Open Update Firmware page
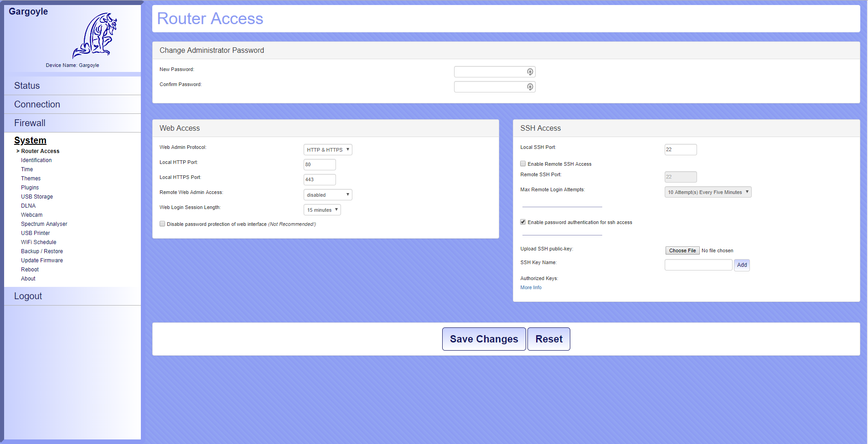Image resolution: width=868 pixels, height=444 pixels. (x=42, y=260)
